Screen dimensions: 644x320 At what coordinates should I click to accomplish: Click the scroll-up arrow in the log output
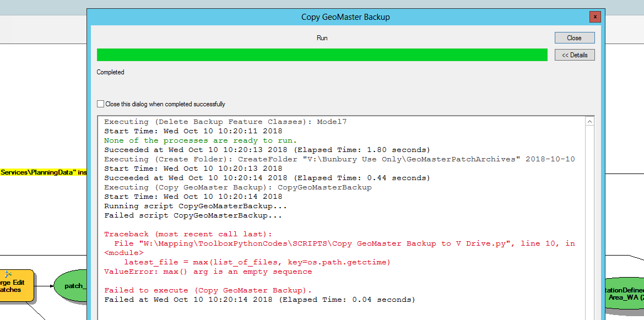[x=590, y=122]
